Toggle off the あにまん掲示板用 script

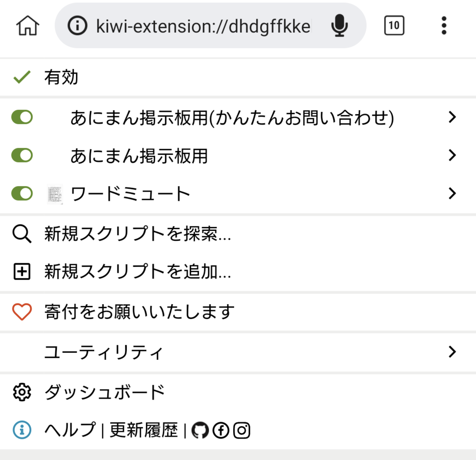click(x=22, y=155)
